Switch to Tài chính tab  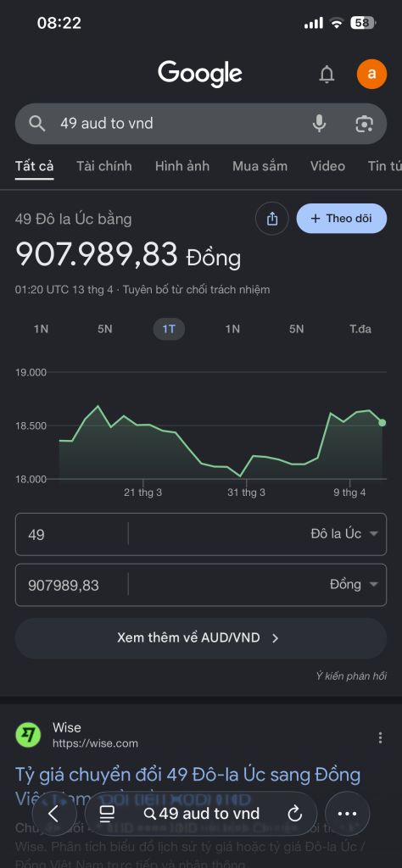pyautogui.click(x=104, y=166)
